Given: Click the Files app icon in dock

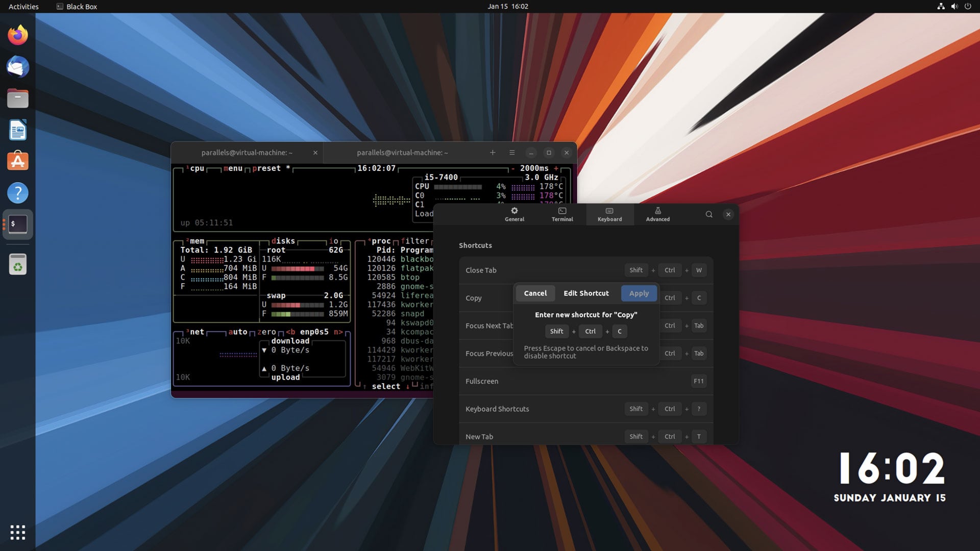Looking at the screenshot, I should click(17, 98).
